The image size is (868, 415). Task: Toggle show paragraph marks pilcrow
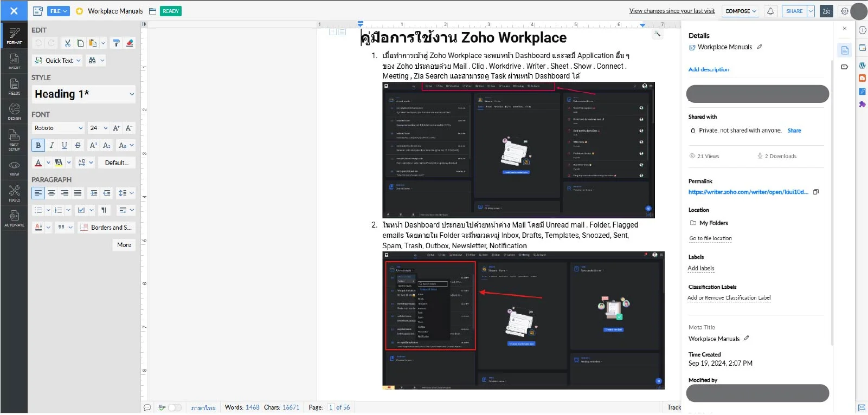pyautogui.click(x=104, y=210)
